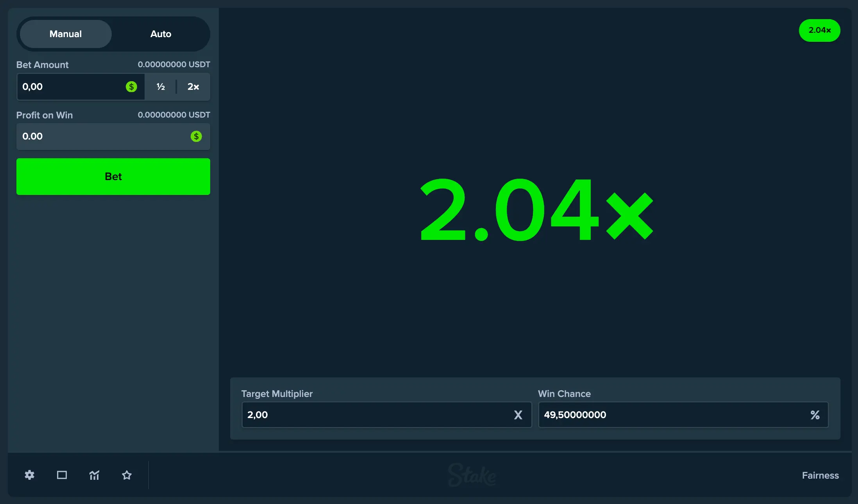Open the Fairness link
Image resolution: width=858 pixels, height=504 pixels.
[x=820, y=475]
